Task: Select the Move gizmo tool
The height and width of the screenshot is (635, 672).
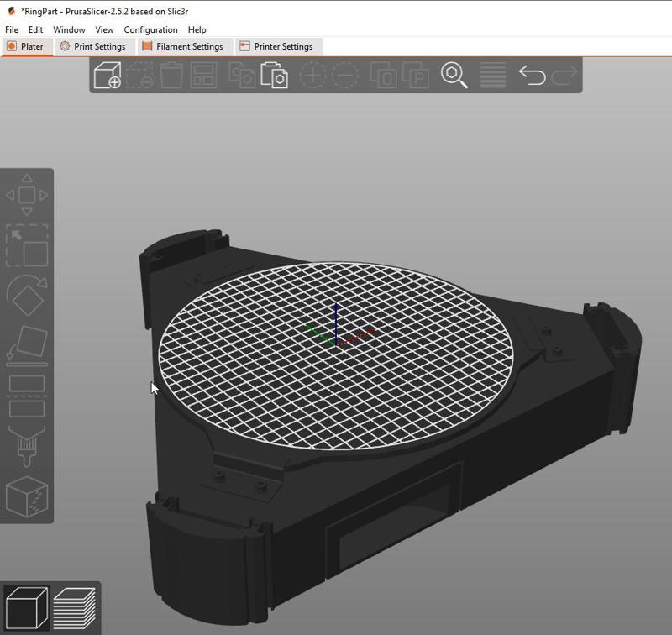Action: coord(27,195)
